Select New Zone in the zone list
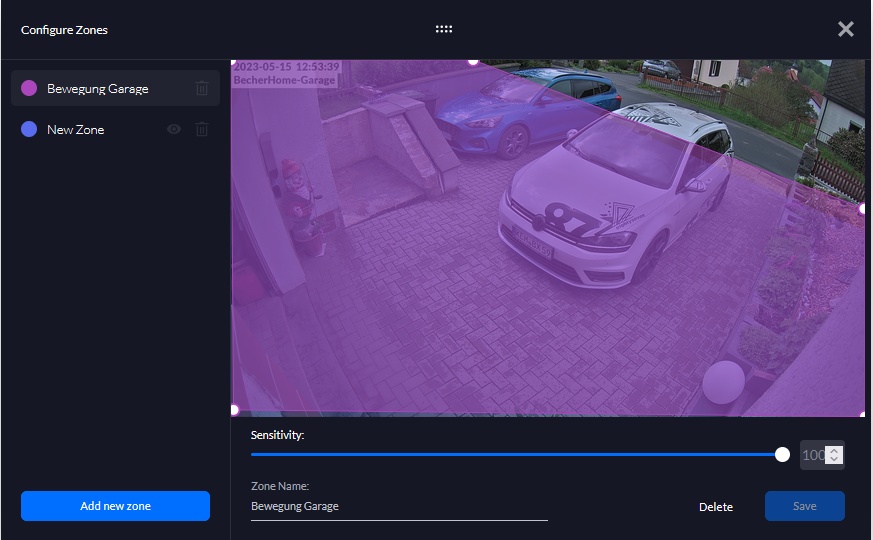 click(76, 129)
